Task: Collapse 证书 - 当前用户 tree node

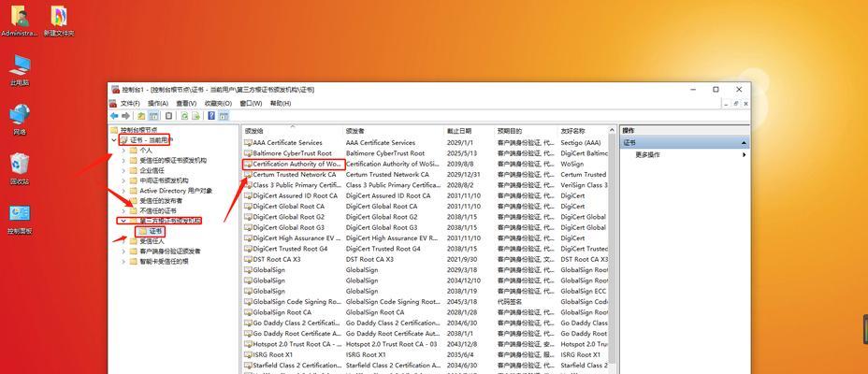Action: [114, 140]
